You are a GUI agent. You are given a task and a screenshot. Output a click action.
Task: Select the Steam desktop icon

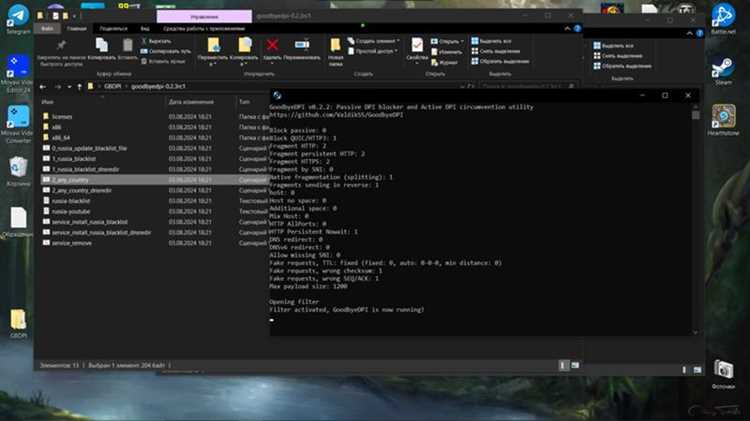(x=723, y=71)
